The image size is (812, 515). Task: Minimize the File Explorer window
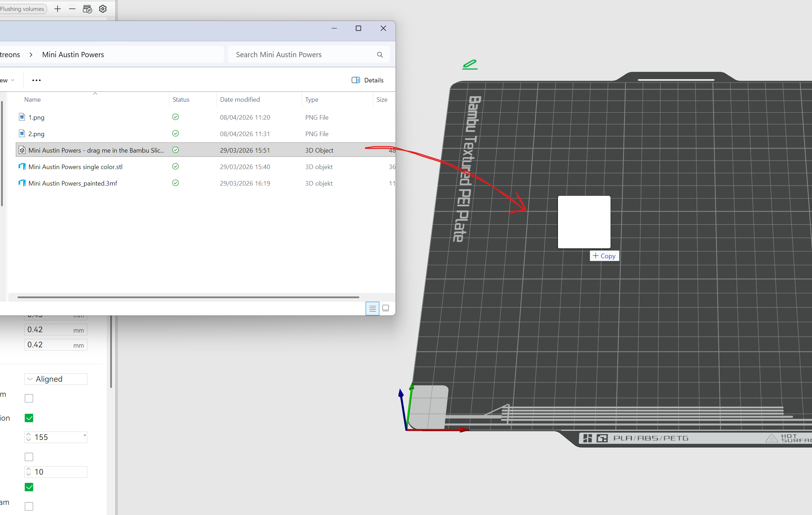334,28
